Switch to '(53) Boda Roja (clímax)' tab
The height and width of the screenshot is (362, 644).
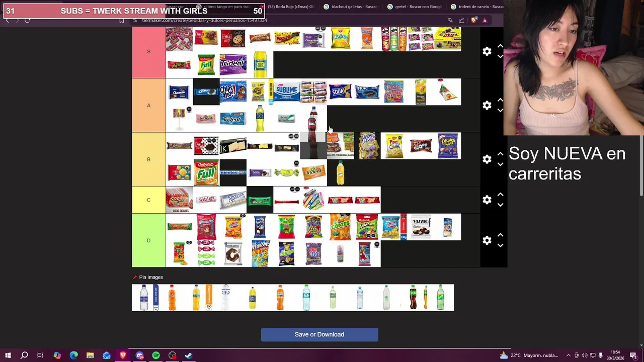click(290, 7)
